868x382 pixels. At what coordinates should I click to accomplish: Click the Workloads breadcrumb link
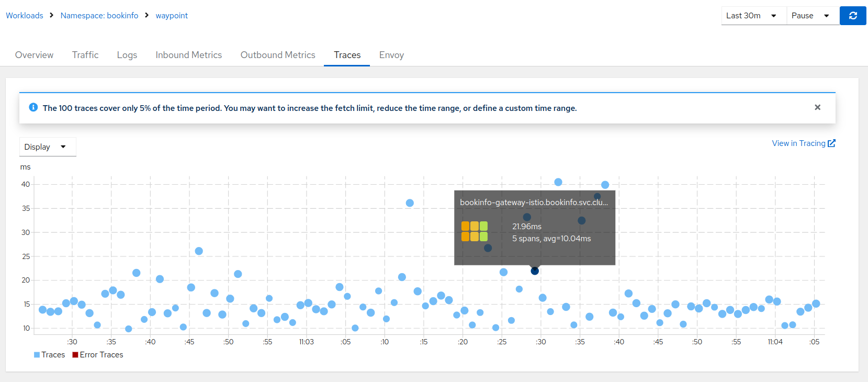tap(25, 16)
